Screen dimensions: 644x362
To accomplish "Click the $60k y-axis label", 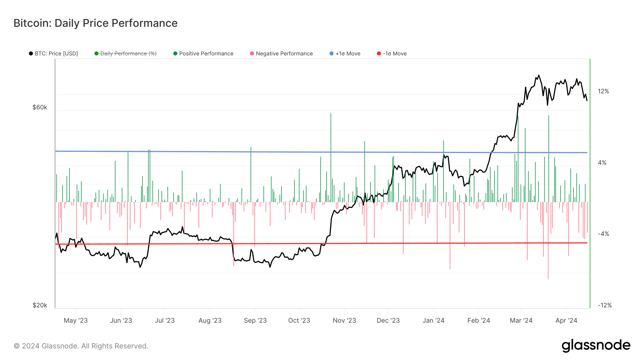I will pos(40,106).
